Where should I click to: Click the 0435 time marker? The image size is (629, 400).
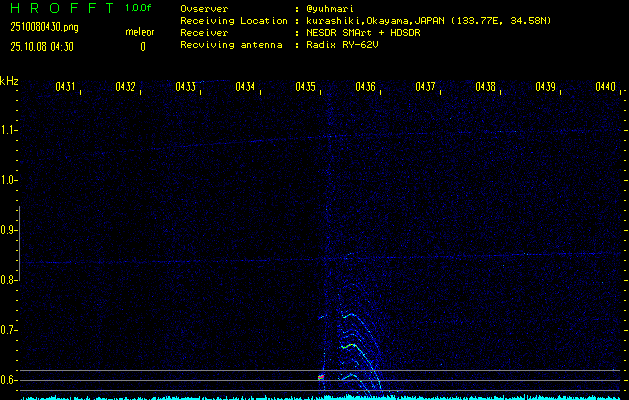[x=306, y=87]
